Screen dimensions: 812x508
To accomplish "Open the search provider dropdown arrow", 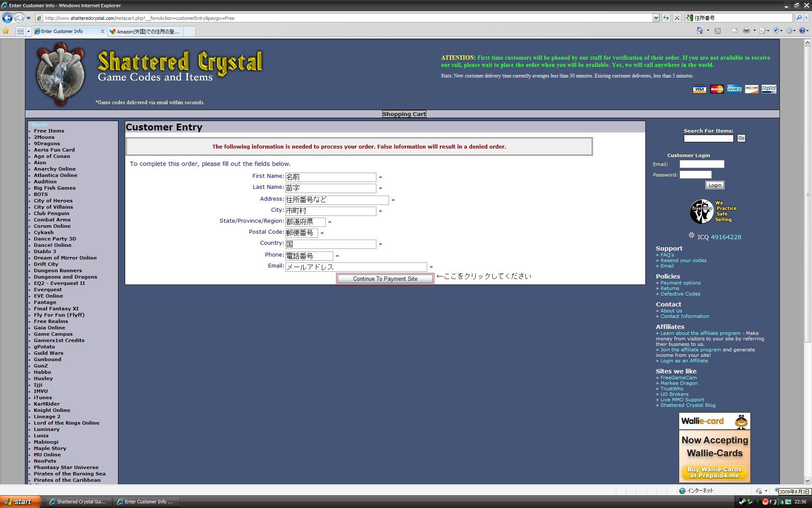I will pyautogui.click(x=807, y=18).
